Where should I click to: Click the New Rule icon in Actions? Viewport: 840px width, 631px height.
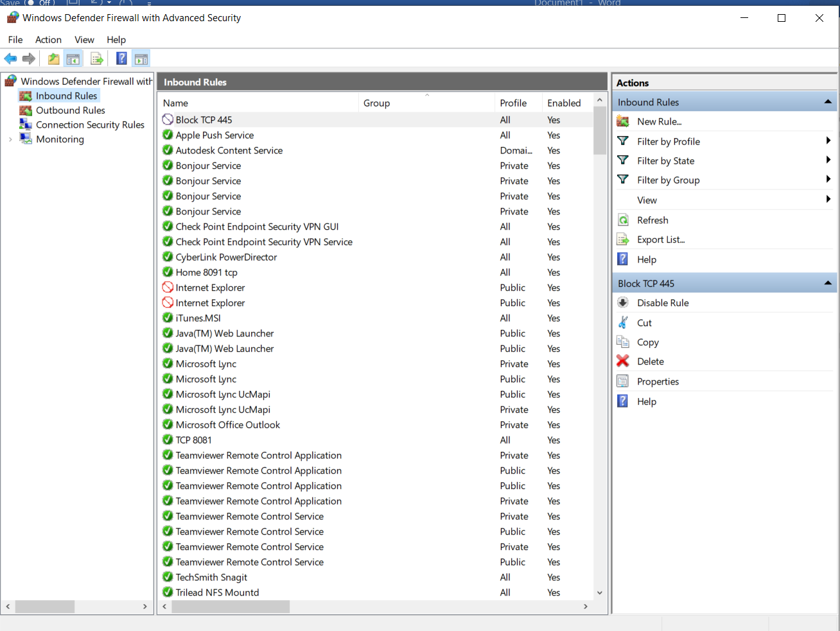622,121
